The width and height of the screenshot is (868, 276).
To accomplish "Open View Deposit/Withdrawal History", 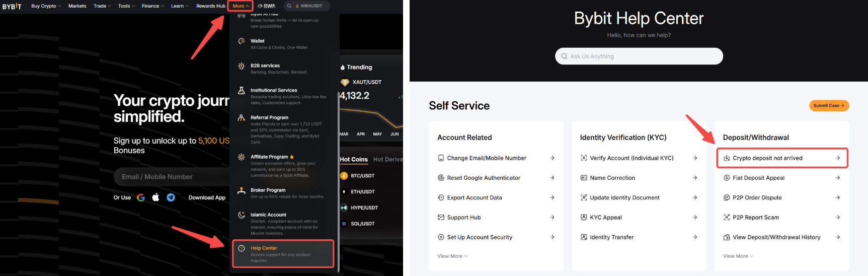I will (x=782, y=237).
